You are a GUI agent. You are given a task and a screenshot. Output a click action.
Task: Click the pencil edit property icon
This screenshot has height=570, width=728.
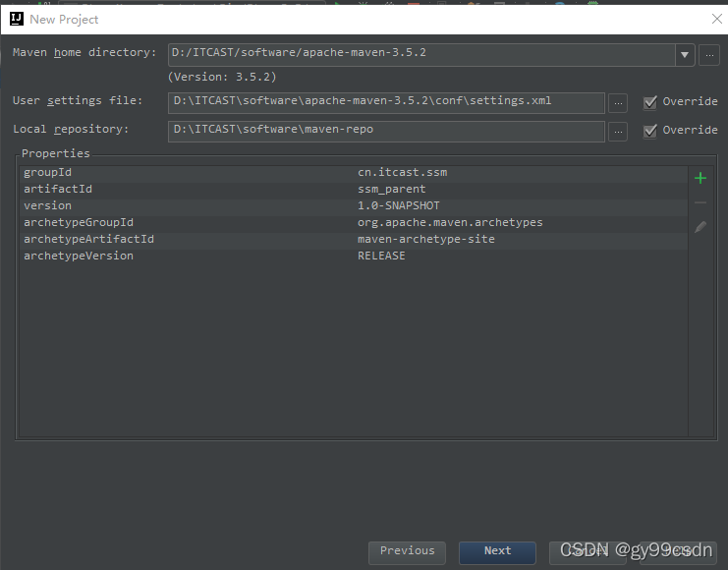700,227
